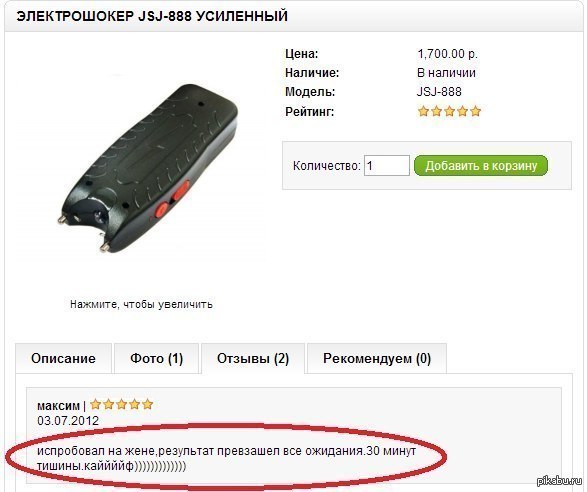Click last star in максим's review
The width and height of the screenshot is (587, 492).
(x=148, y=404)
